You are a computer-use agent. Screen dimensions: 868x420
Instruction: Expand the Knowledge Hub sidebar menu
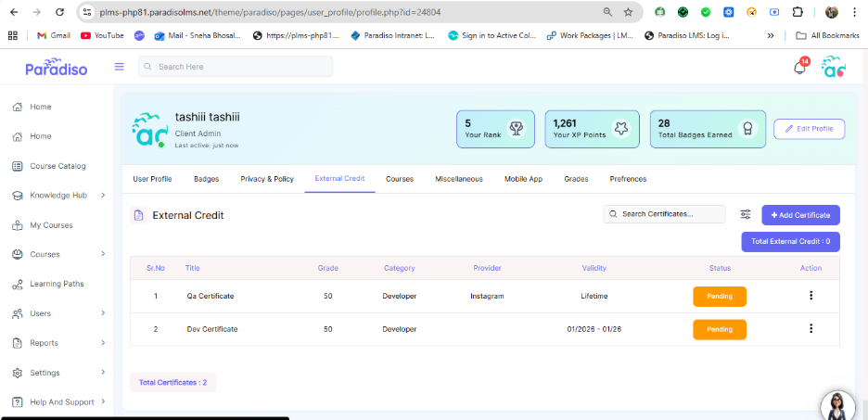[x=102, y=196]
